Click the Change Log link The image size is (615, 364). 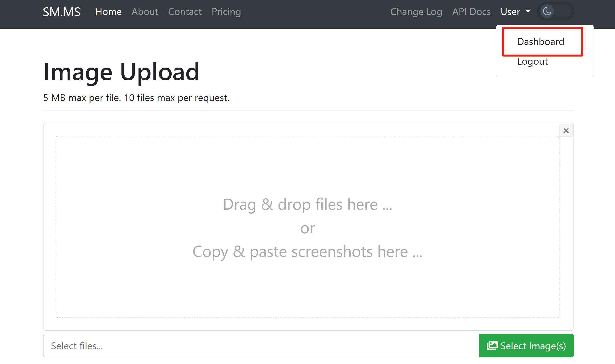[x=417, y=12]
